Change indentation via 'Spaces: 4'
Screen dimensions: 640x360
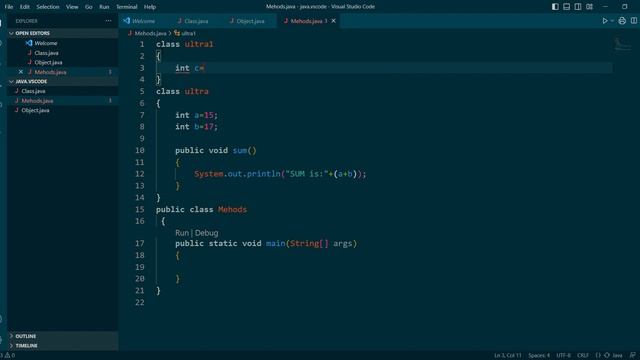click(539, 355)
